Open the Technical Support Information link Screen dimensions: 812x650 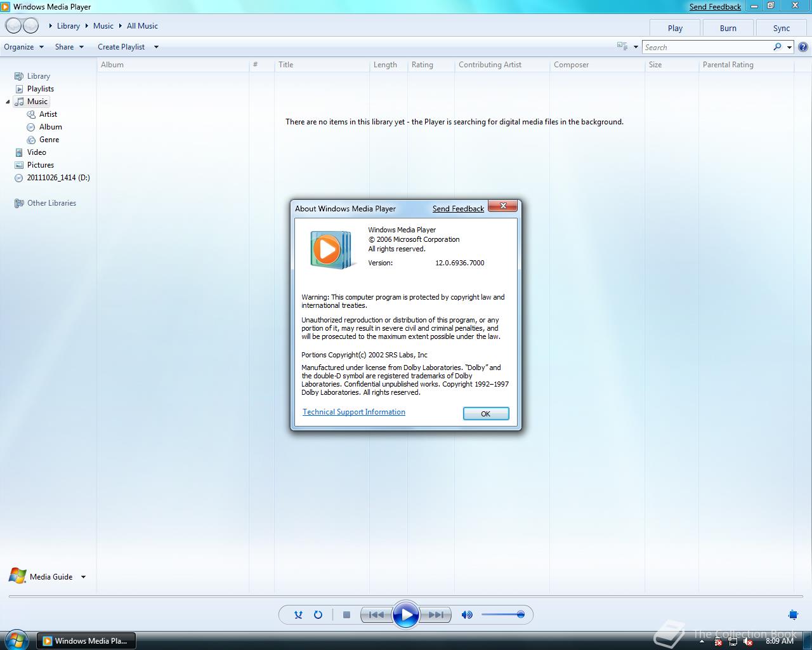[x=353, y=412]
